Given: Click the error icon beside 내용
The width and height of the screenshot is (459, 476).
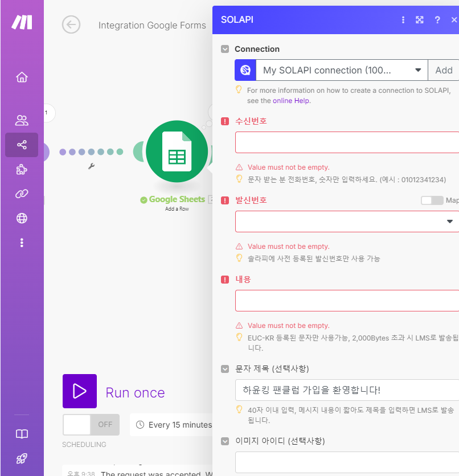Looking at the screenshot, I should (225, 280).
